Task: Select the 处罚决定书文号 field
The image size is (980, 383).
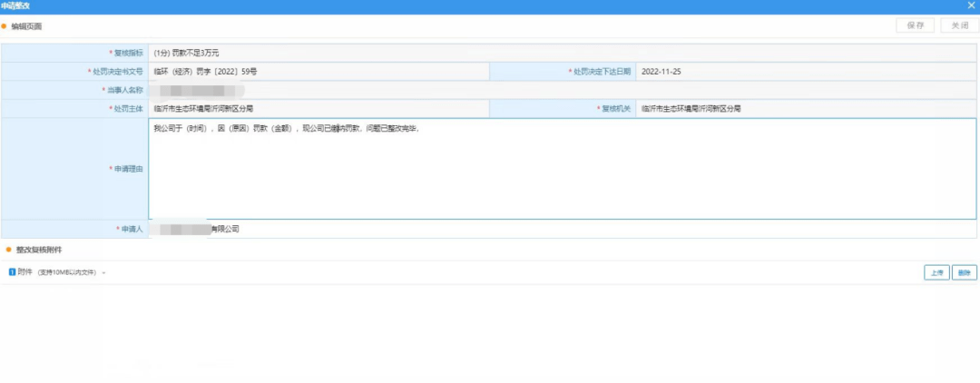Action: click(318, 71)
